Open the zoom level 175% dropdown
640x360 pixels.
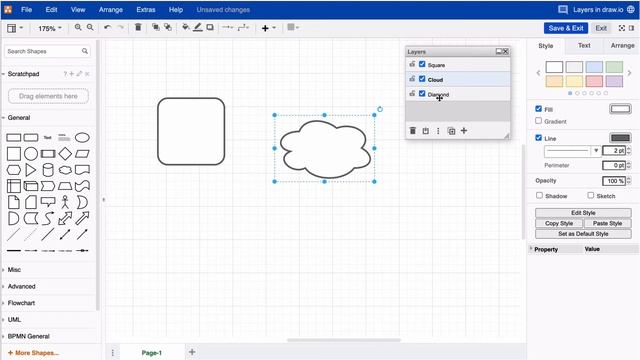[x=49, y=28]
